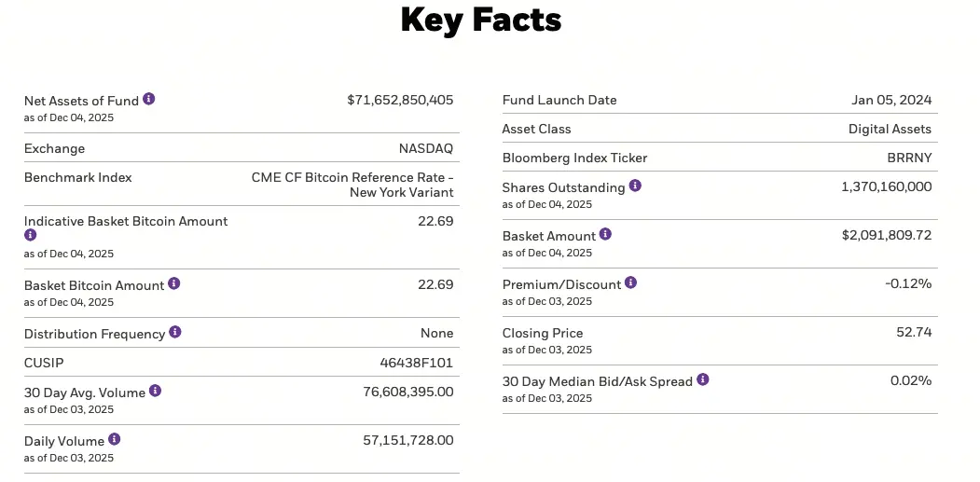Show 30 Day Median Bid/Ask Spread info
The width and height of the screenshot is (980, 482).
point(703,379)
